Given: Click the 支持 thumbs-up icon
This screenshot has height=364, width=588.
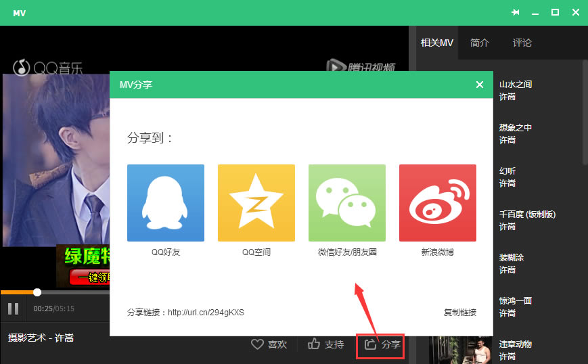Looking at the screenshot, I should (314, 344).
